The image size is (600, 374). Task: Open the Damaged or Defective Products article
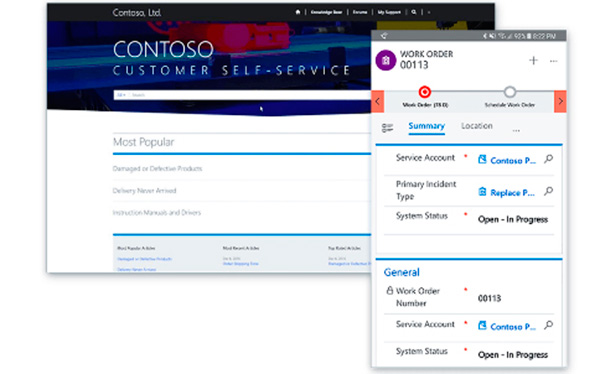[157, 168]
